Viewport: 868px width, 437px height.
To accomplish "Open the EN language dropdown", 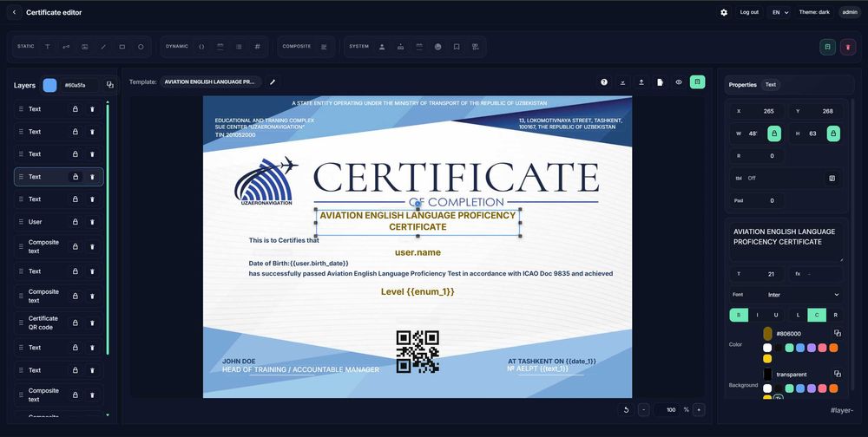I will (779, 12).
